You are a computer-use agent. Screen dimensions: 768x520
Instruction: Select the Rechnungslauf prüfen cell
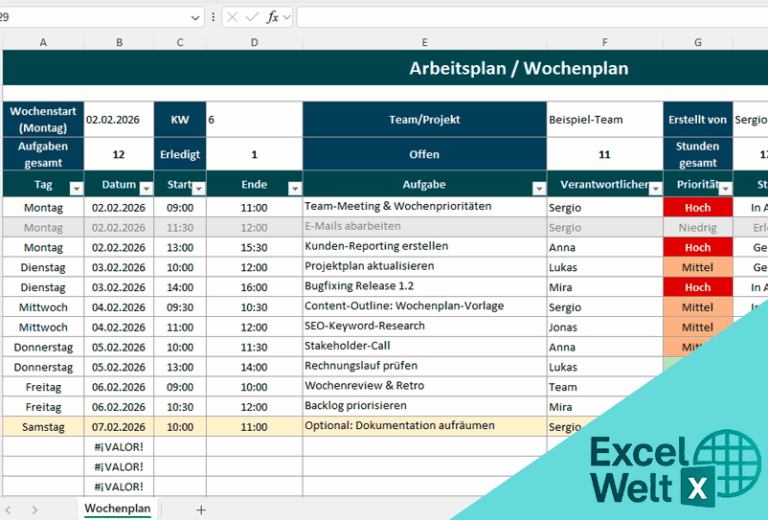point(425,367)
